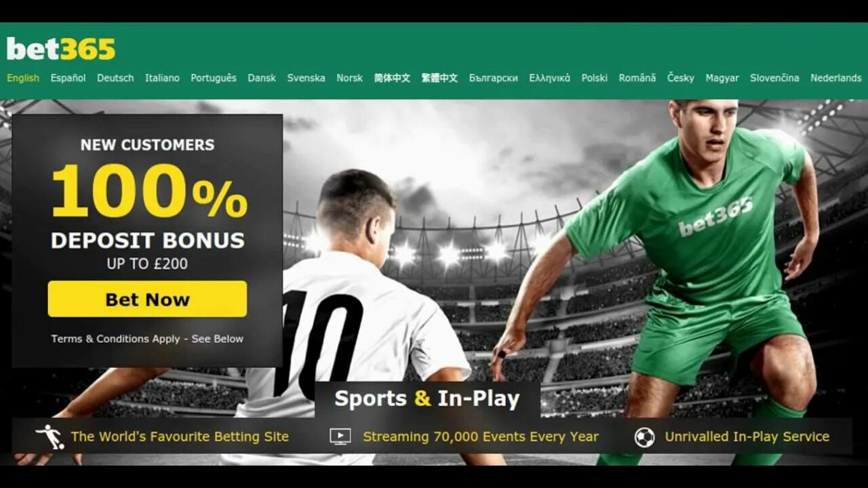Screen dimensions: 868x488
Task: Open Streaming 70,000 Events Every Year
Action: tap(481, 437)
